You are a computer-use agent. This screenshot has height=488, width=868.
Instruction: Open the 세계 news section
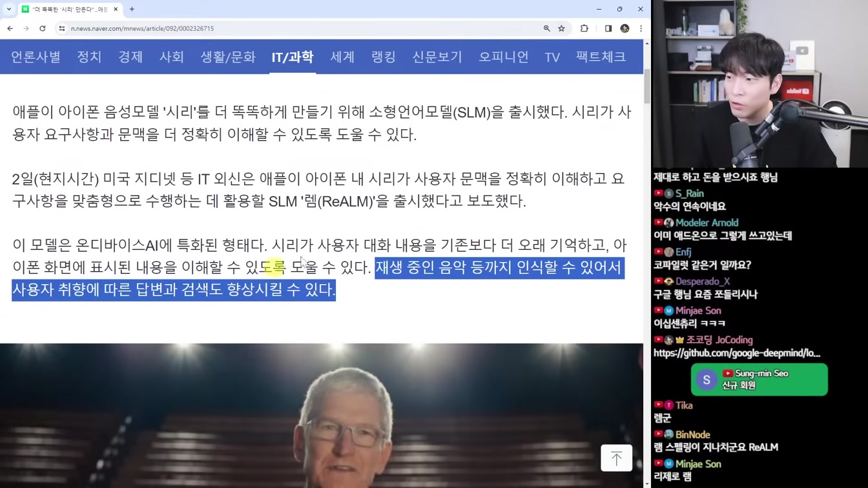[x=342, y=57]
